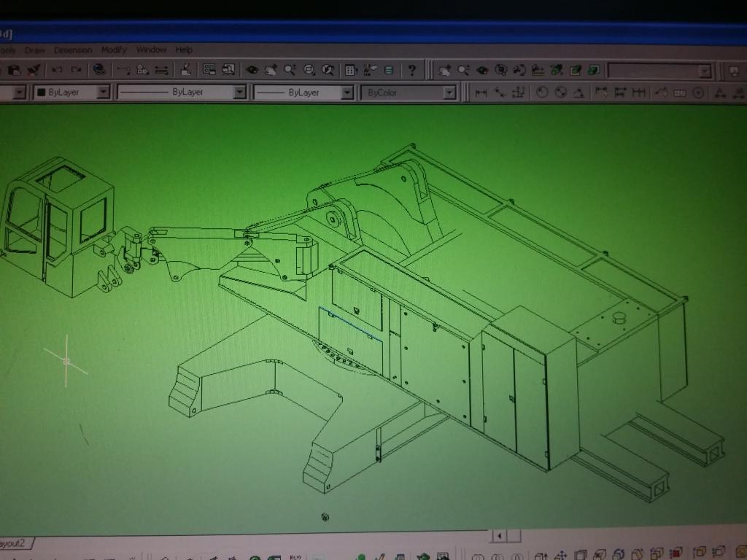The width and height of the screenshot is (747, 560).
Task: Open the ByLayer color dropdown
Action: [x=104, y=91]
